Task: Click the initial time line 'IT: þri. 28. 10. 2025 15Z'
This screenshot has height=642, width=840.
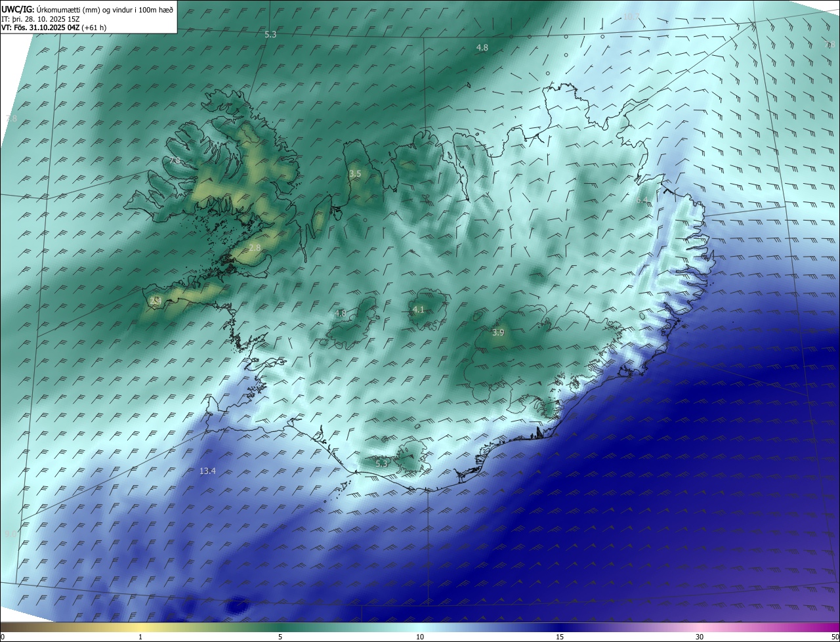Action: (x=40, y=19)
